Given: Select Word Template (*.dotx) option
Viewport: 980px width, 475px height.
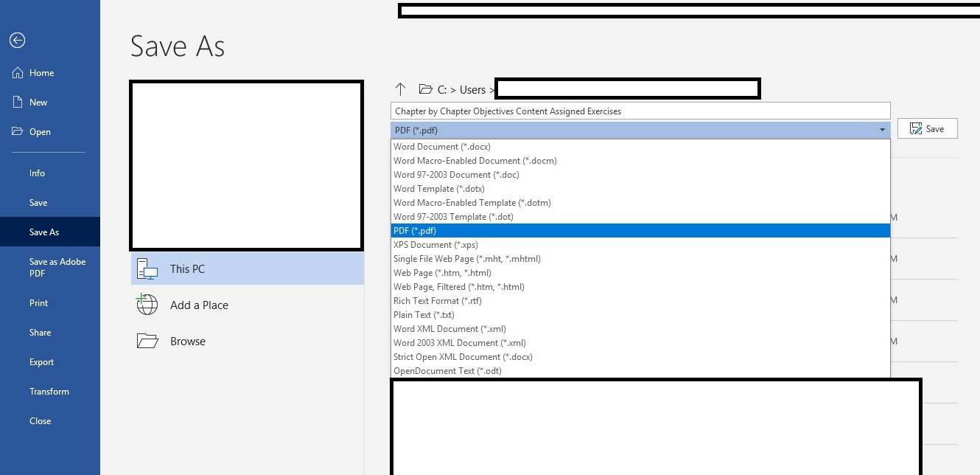Looking at the screenshot, I should point(640,189).
